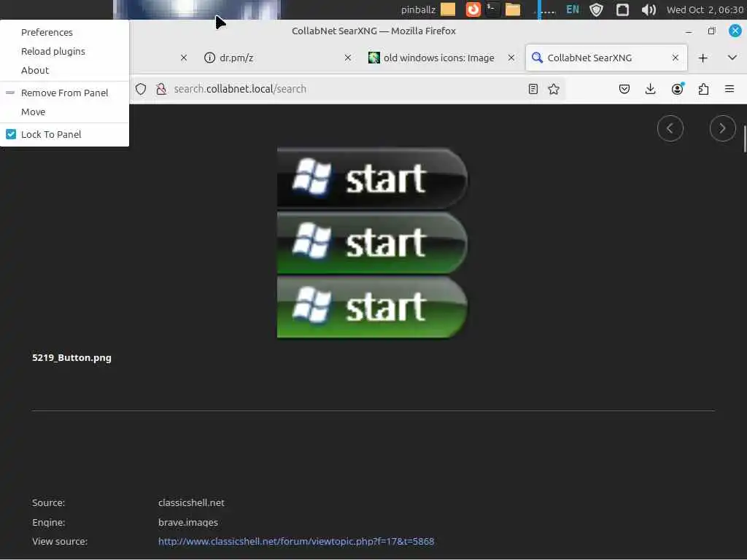
Task: Open a new Firefox tab
Action: pyautogui.click(x=703, y=58)
